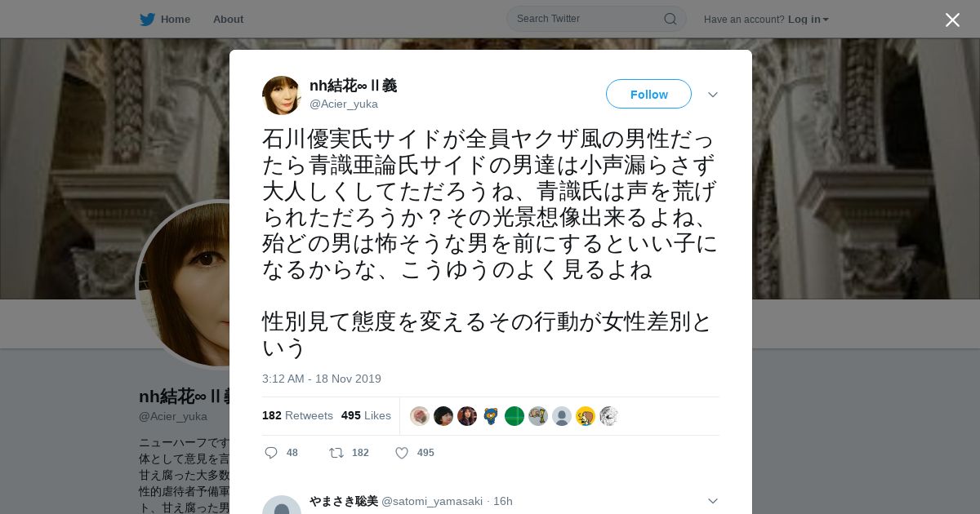Click the reply speech bubble icon
This screenshot has width=980, height=514.
(x=271, y=453)
